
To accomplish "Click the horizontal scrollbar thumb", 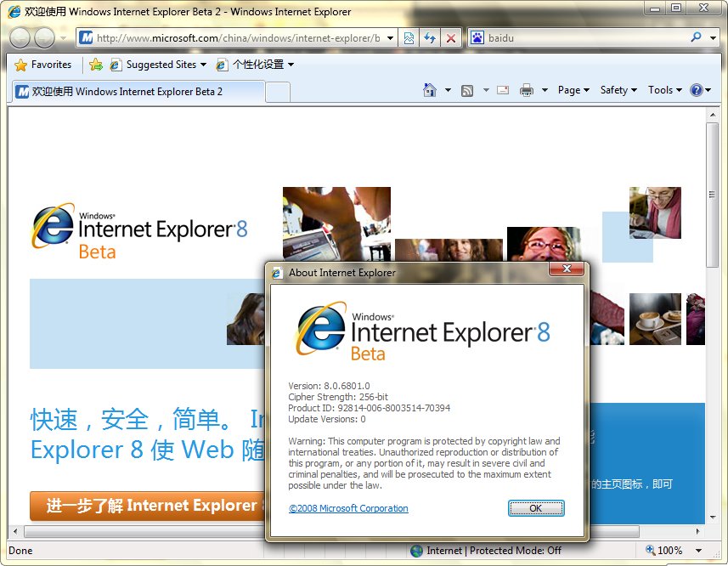I will click(331, 531).
